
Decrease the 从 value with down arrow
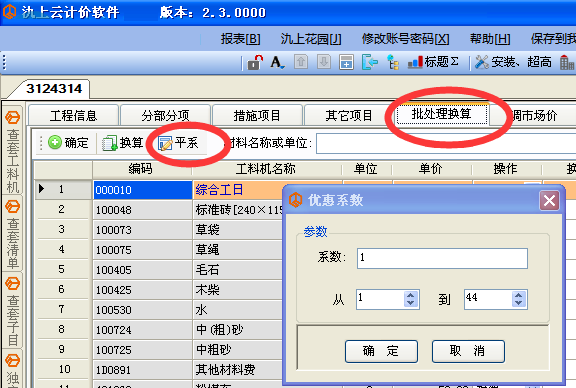[x=411, y=303]
